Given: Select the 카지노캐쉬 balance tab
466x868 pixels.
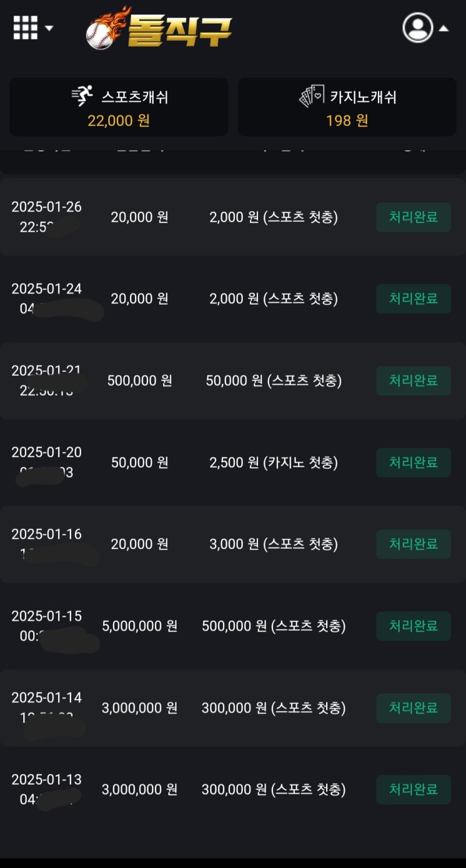Looking at the screenshot, I should pyautogui.click(x=347, y=107).
